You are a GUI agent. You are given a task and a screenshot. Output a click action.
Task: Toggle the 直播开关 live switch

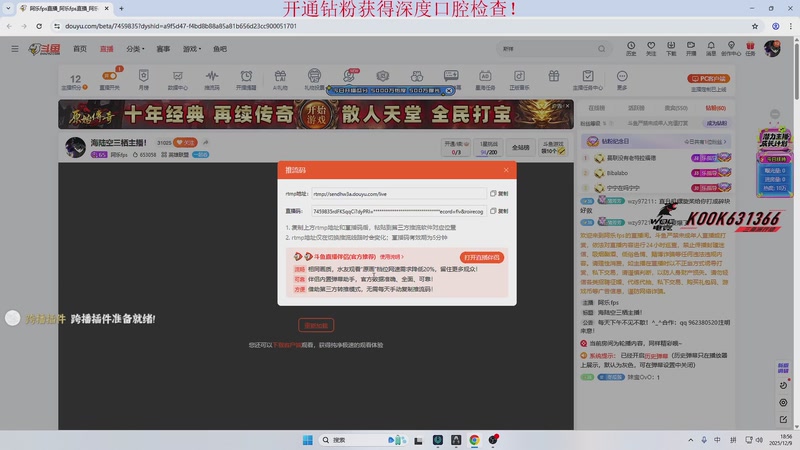pos(110,76)
